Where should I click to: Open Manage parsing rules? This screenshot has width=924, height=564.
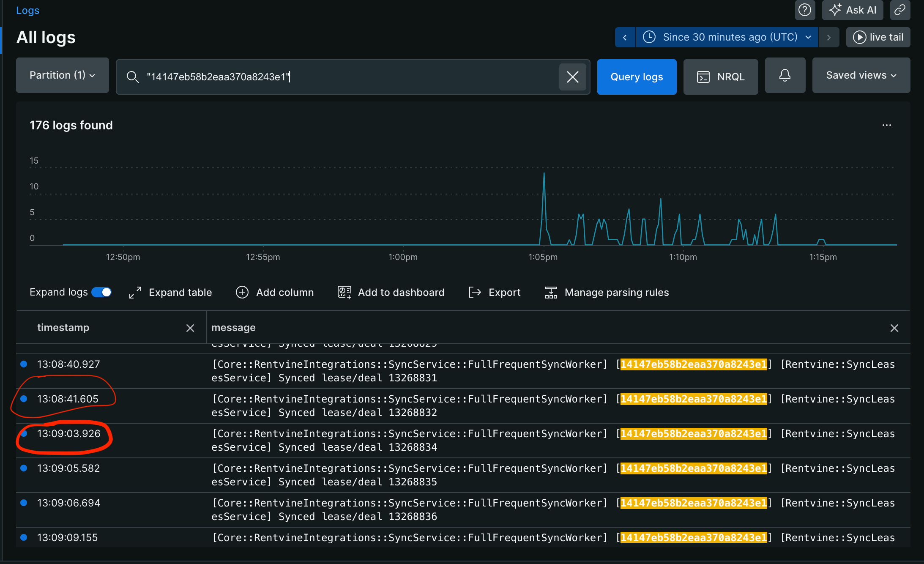click(x=607, y=293)
